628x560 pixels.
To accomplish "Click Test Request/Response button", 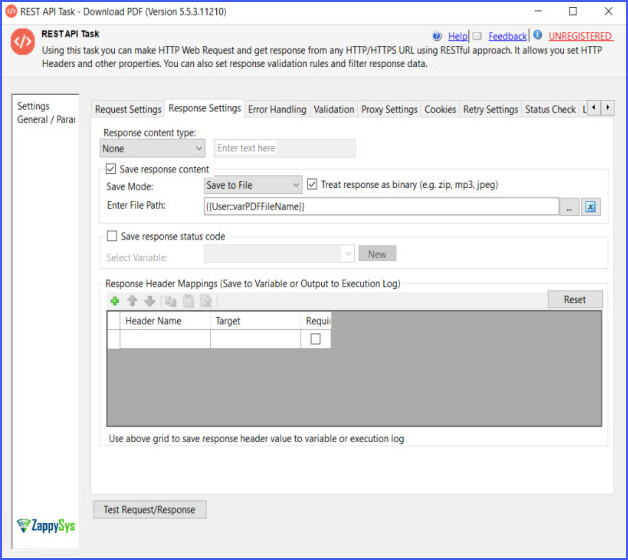I will 150,510.
